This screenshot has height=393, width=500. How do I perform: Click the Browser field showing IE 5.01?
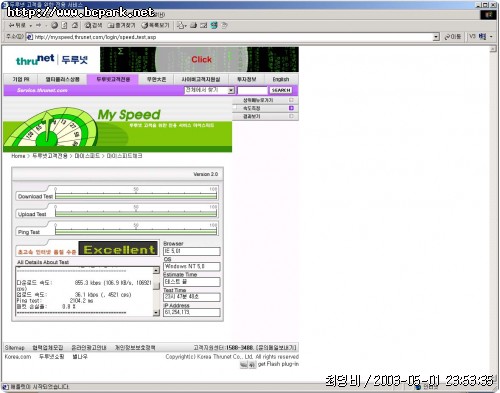coord(192,251)
